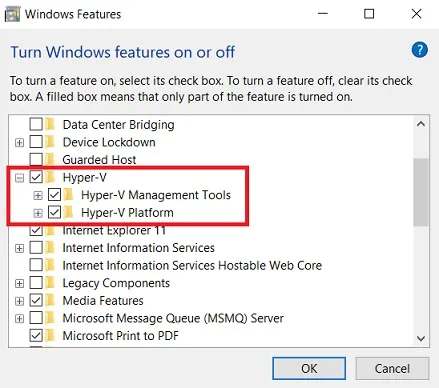Disable the Internet Explorer 11 checkbox
The height and width of the screenshot is (388, 439).
(36, 230)
